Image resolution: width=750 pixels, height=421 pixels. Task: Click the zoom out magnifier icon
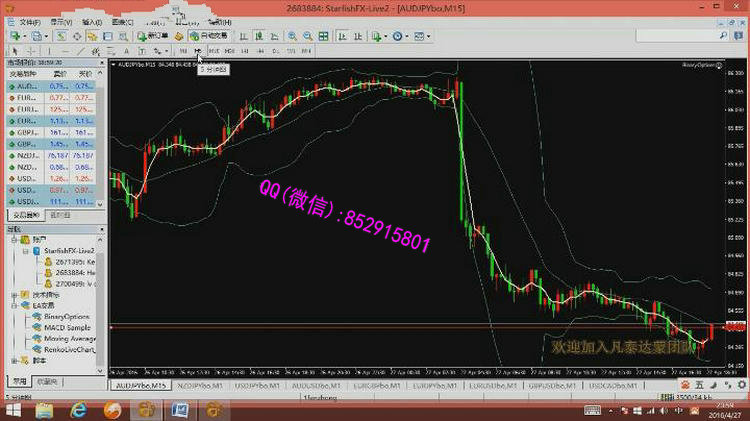click(307, 36)
